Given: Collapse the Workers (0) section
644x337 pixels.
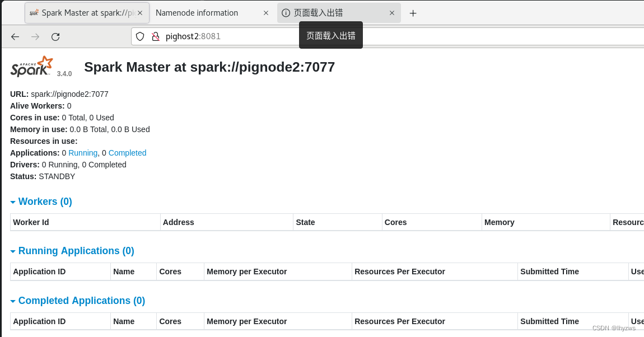Looking at the screenshot, I should point(41,202).
